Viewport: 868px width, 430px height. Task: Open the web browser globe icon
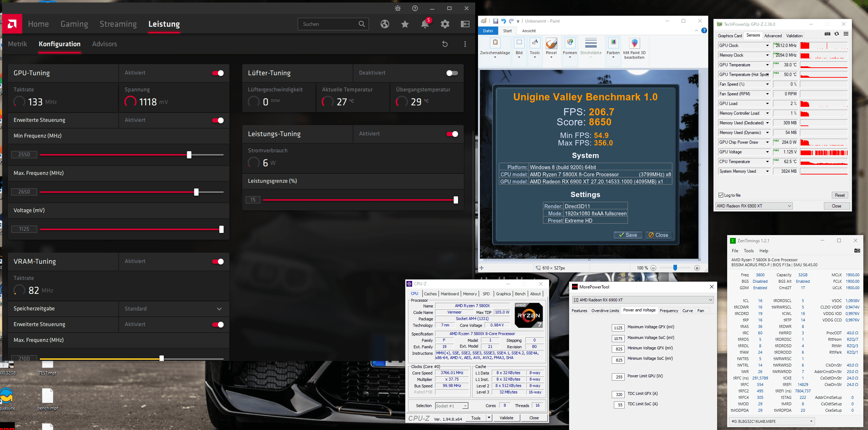(385, 24)
